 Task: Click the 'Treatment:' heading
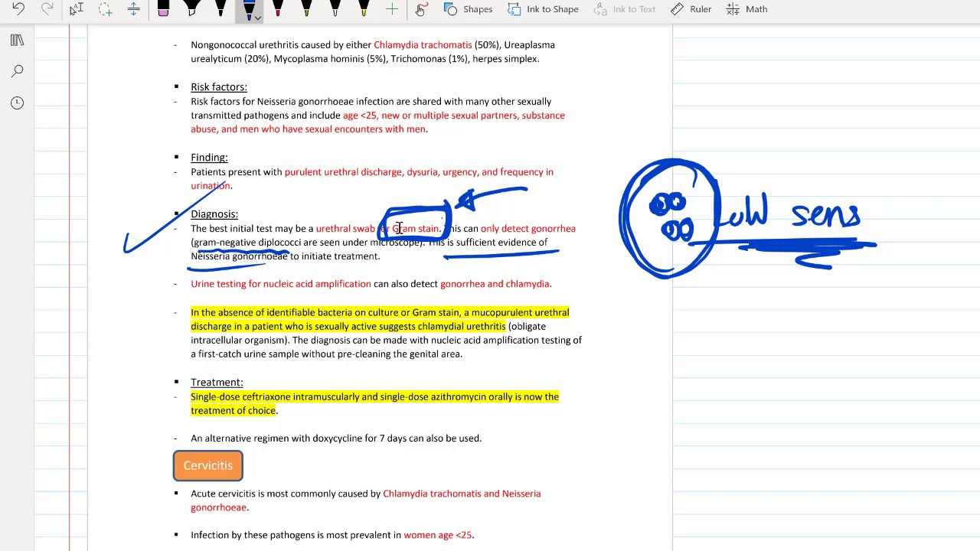click(x=217, y=383)
